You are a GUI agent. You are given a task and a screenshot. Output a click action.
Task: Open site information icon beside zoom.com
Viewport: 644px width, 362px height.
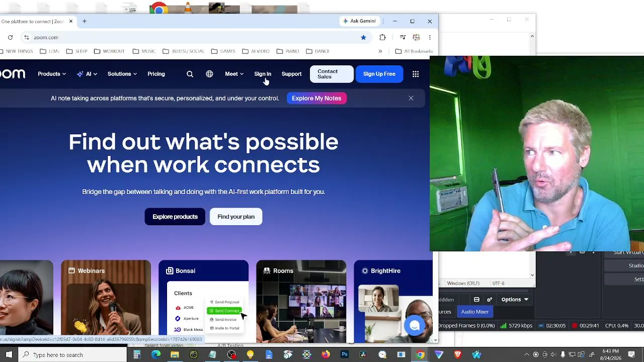coord(26,37)
